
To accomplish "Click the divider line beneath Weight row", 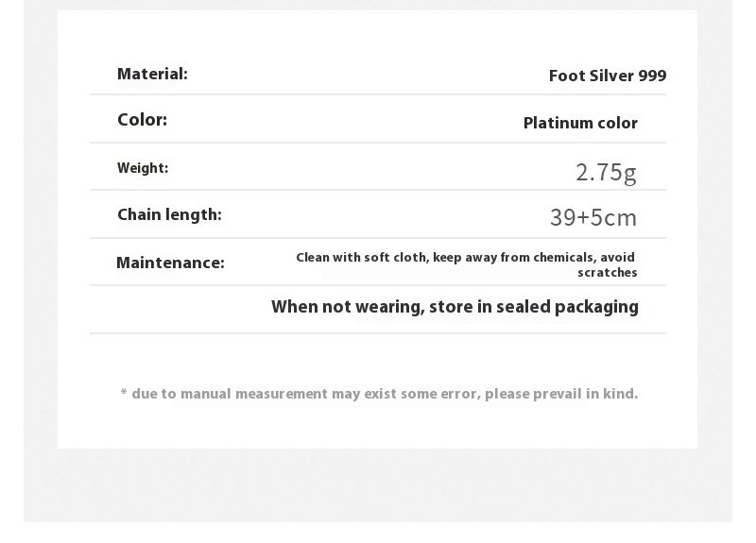I will click(x=378, y=190).
